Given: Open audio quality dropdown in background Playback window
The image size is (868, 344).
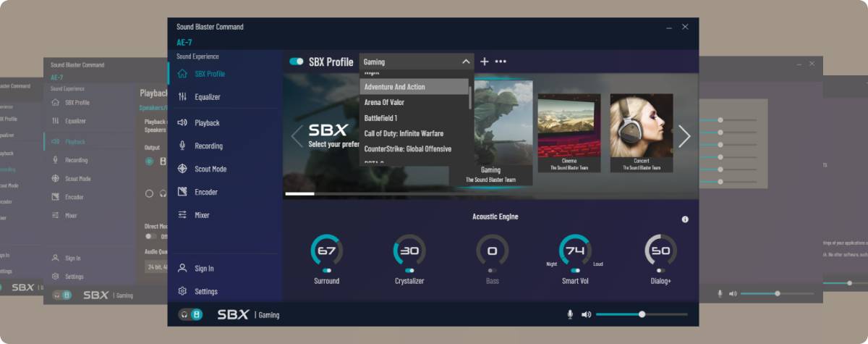Looking at the screenshot, I should point(156,267).
